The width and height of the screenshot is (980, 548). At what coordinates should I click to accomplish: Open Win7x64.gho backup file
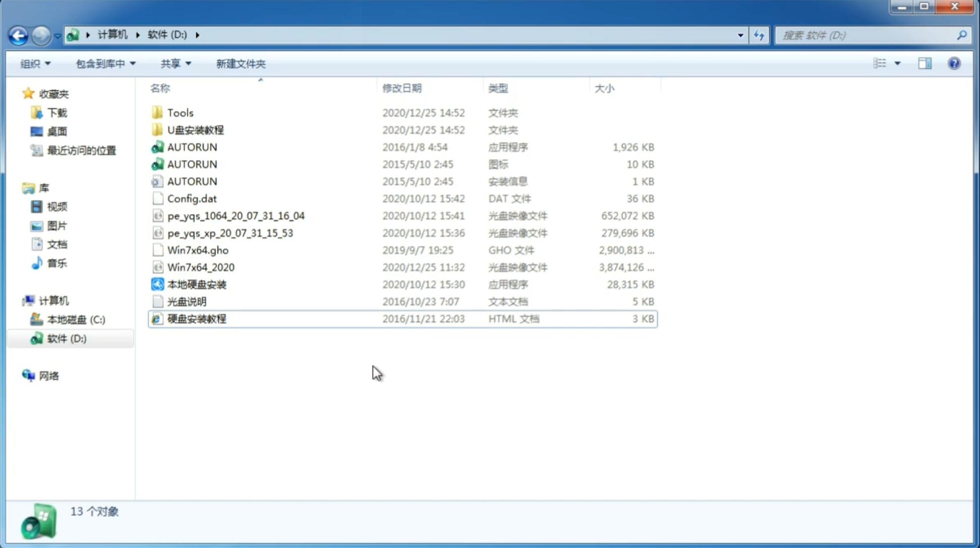(197, 250)
